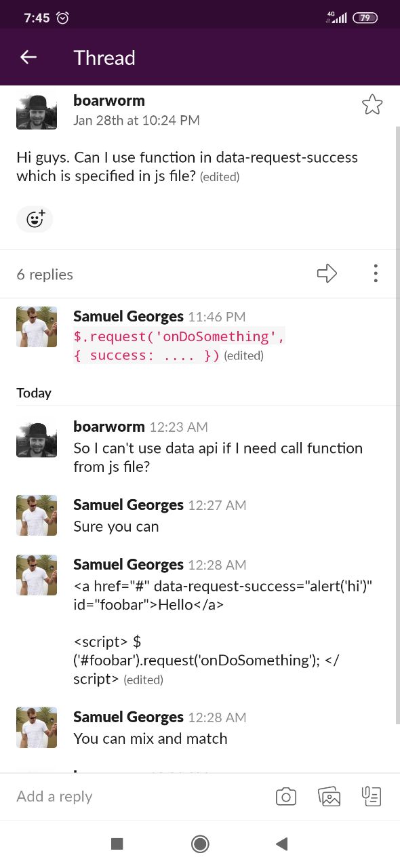Share message using the forward arrow
The height and width of the screenshot is (868, 400).
click(x=327, y=274)
